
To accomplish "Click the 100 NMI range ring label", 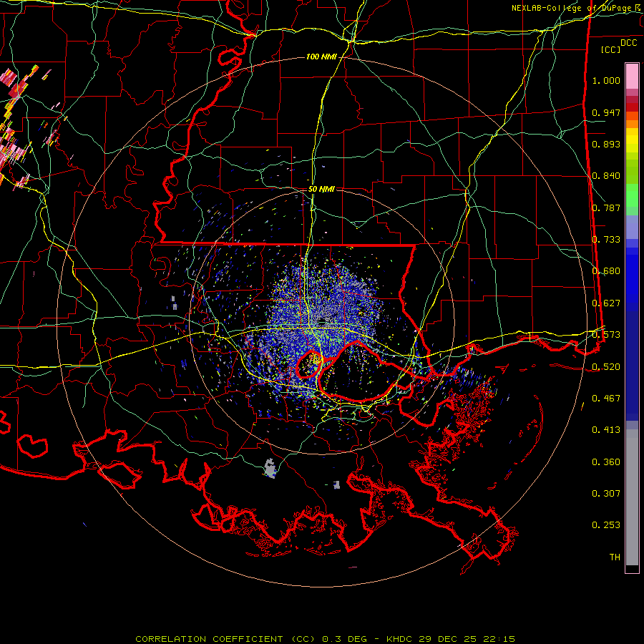I will click(x=321, y=57).
